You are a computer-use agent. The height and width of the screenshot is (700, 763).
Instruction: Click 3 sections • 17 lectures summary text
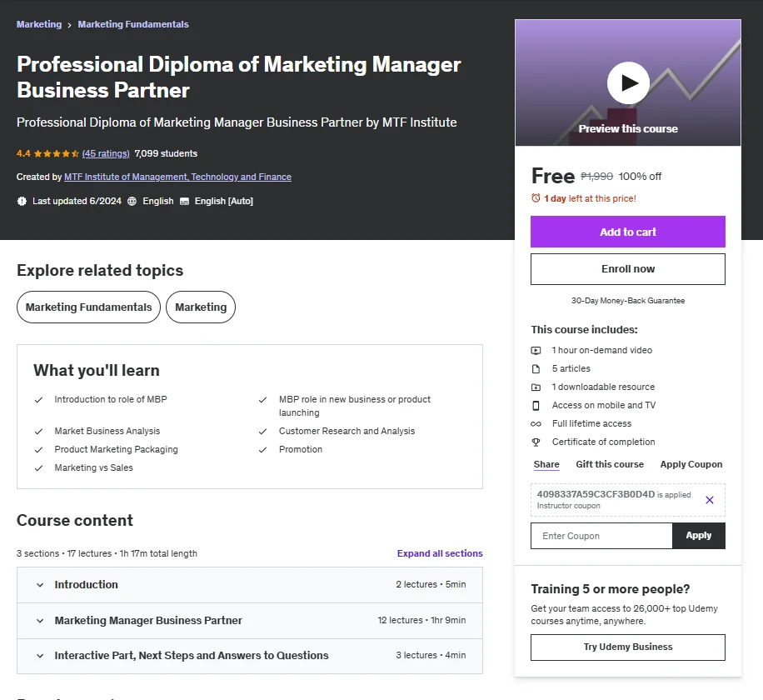(x=107, y=553)
